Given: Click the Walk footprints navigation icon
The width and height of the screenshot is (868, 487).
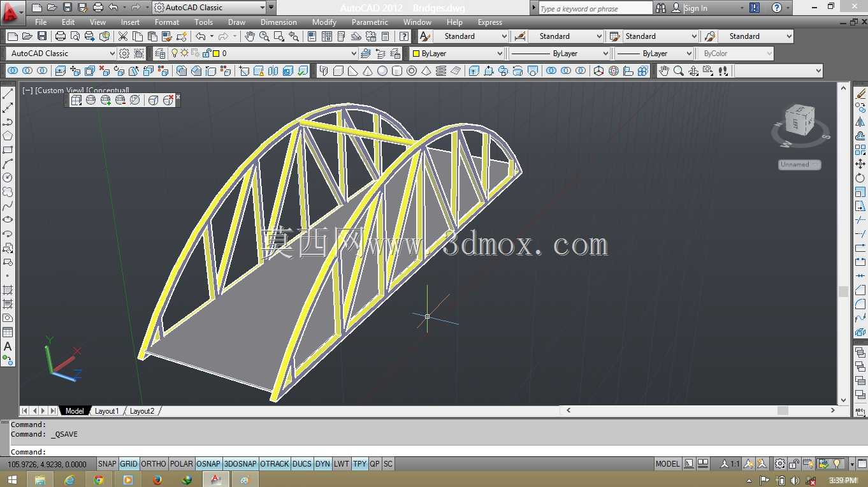Looking at the screenshot, I should (x=723, y=71).
